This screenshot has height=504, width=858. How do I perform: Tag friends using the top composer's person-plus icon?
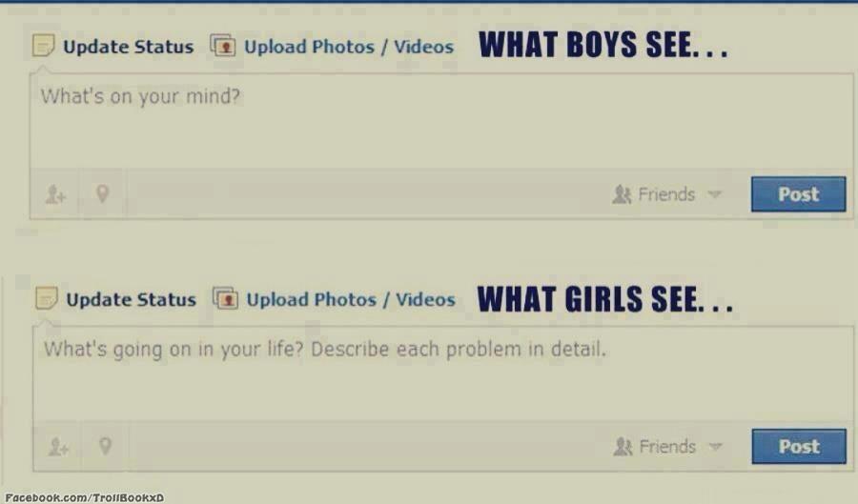click(x=55, y=194)
